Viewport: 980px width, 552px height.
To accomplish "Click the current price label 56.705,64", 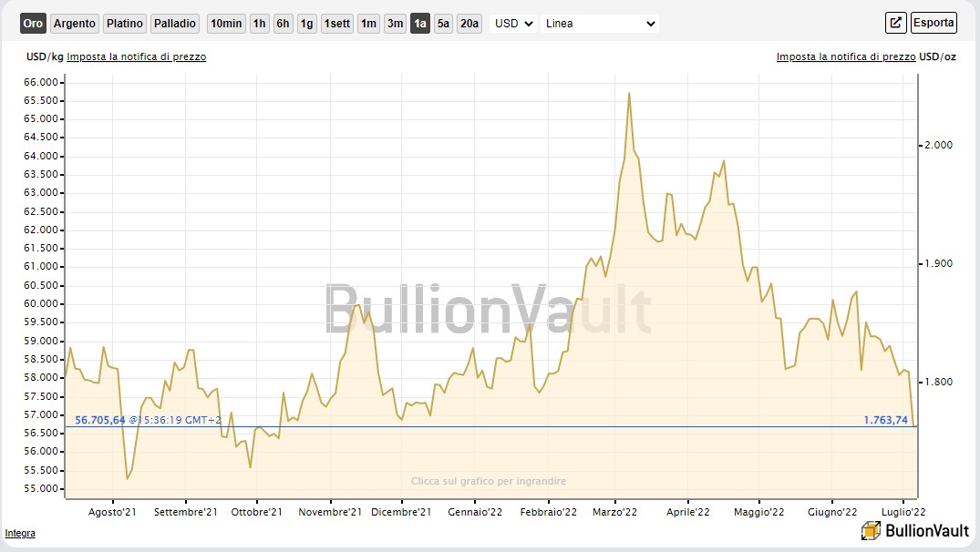I will pyautogui.click(x=100, y=420).
